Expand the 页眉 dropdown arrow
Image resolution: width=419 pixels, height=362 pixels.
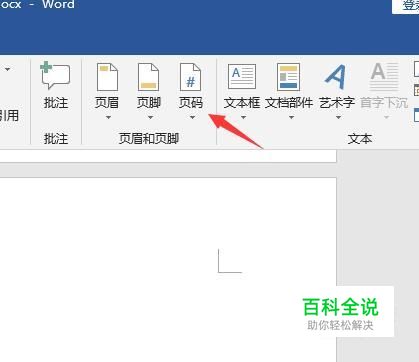(108, 117)
